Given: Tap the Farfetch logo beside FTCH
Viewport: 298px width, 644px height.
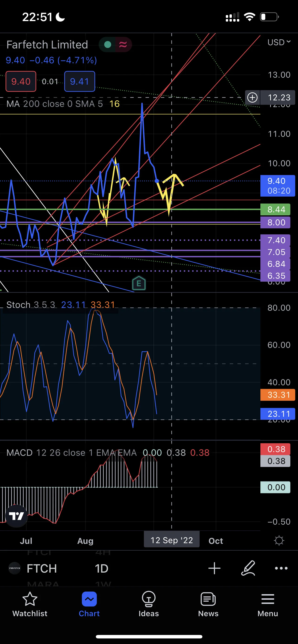Looking at the screenshot, I should [x=15, y=568].
